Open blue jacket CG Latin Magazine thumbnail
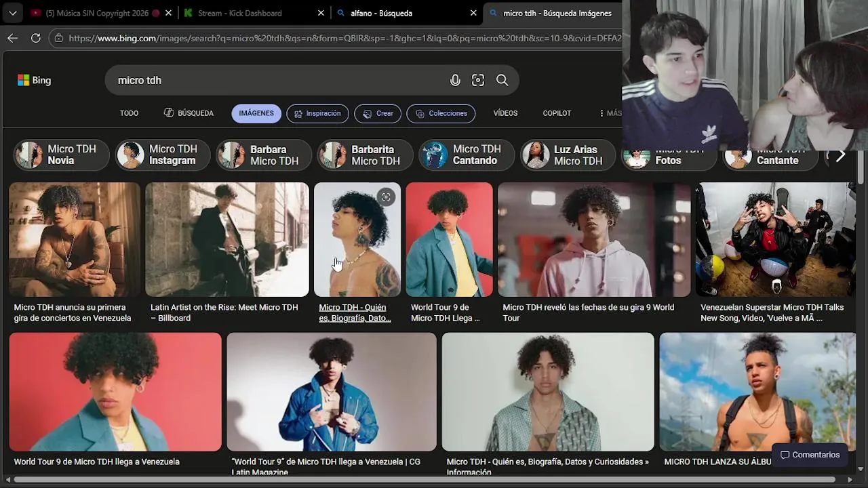This screenshot has width=868, height=488. pyautogui.click(x=332, y=392)
